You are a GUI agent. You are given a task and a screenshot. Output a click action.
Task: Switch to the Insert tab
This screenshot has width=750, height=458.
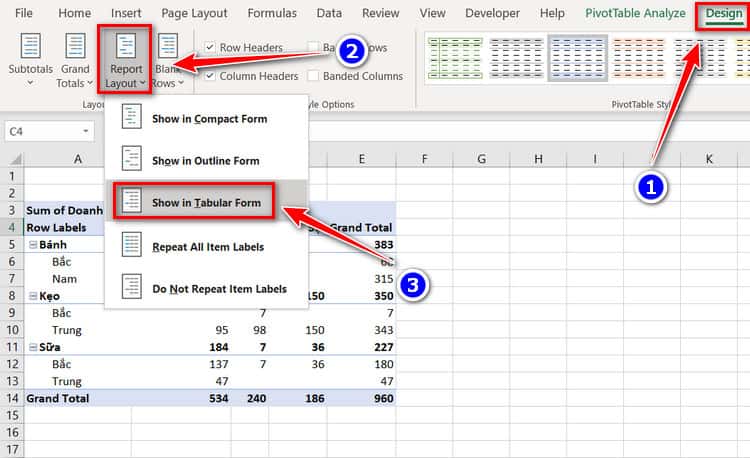click(x=126, y=13)
